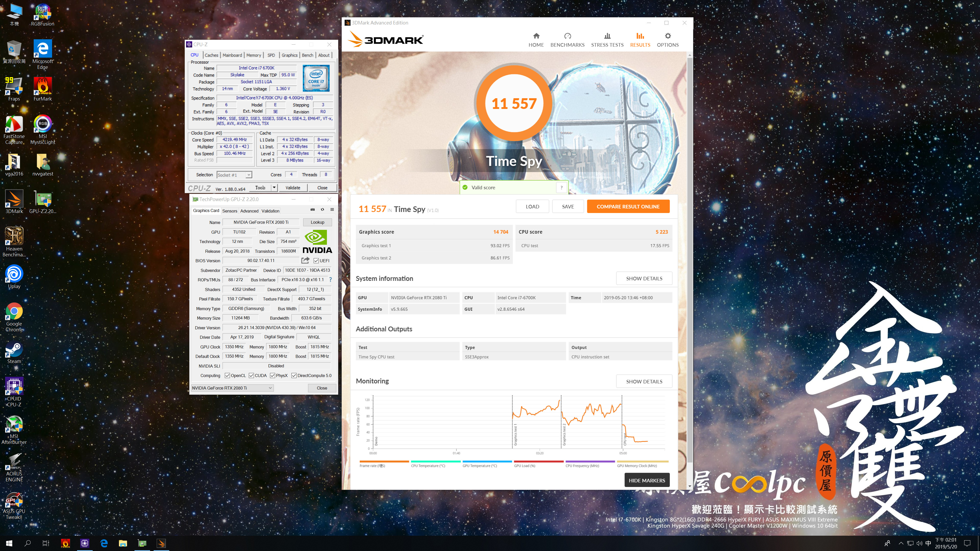The height and width of the screenshot is (551, 980).
Task: Open FurMark desktop icon
Action: pyautogui.click(x=43, y=89)
